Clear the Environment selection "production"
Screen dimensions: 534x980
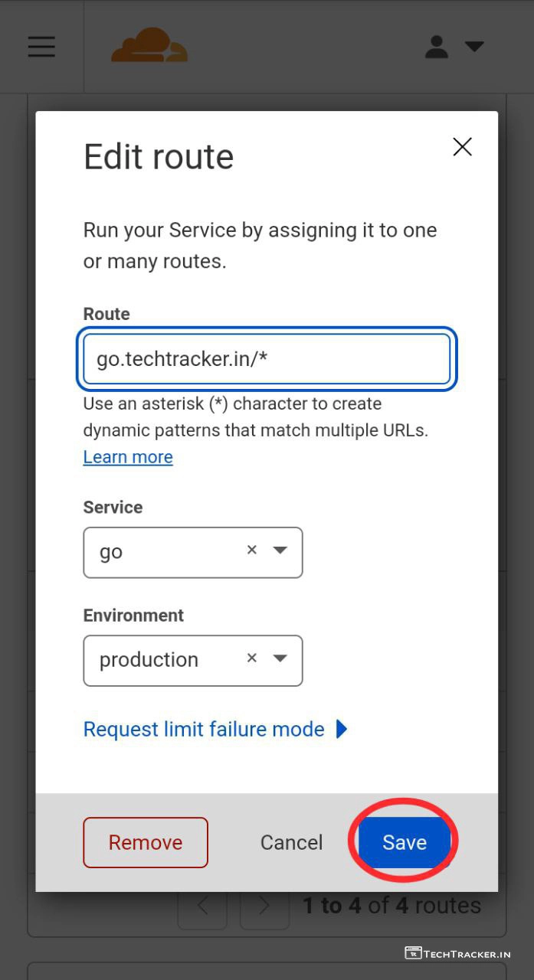[251, 658]
